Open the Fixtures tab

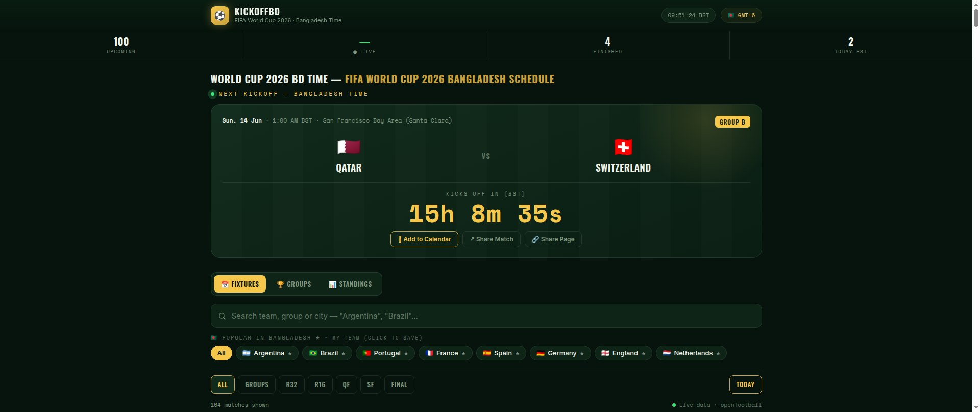[240, 284]
